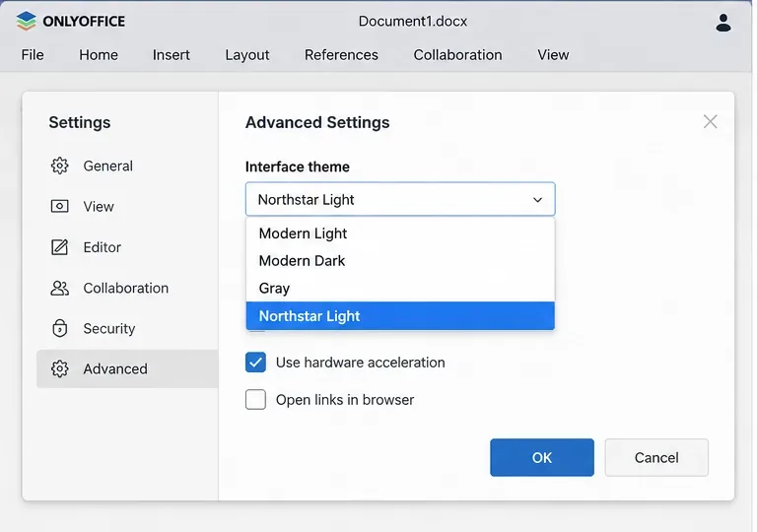Click the View settings icon

pyautogui.click(x=60, y=206)
